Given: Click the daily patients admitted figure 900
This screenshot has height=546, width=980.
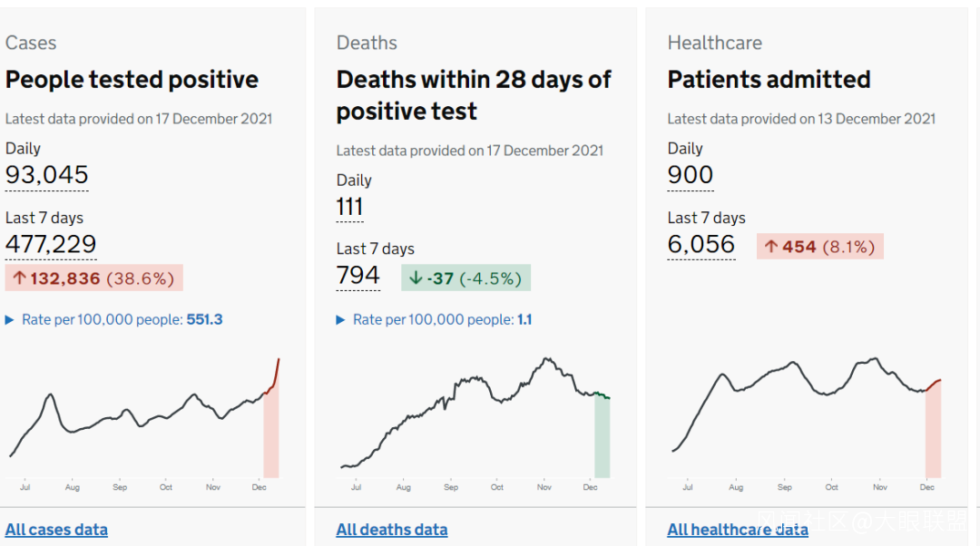Looking at the screenshot, I should pyautogui.click(x=691, y=175).
